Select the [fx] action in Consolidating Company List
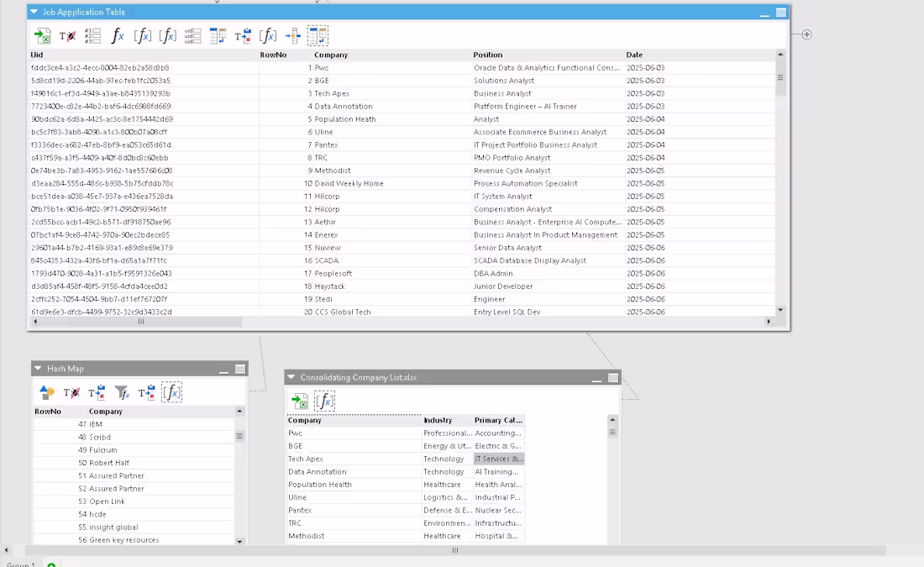Screen dimensions: 924x567 pos(325,402)
